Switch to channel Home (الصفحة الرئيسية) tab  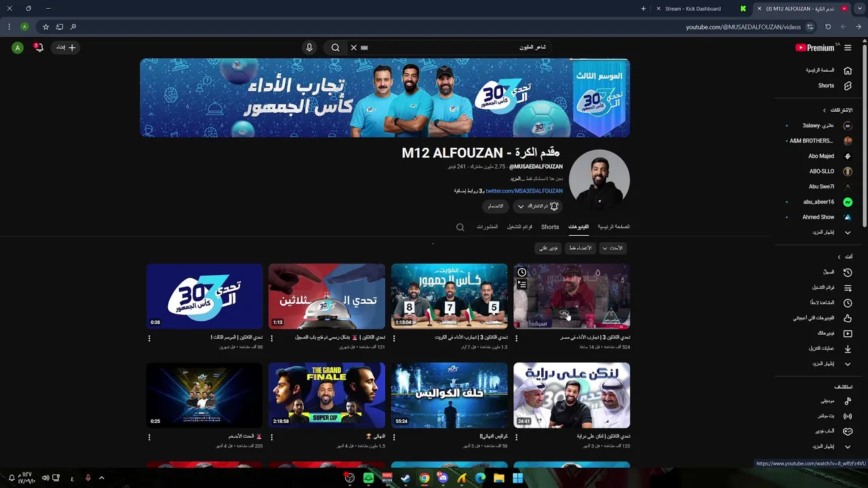tap(614, 227)
